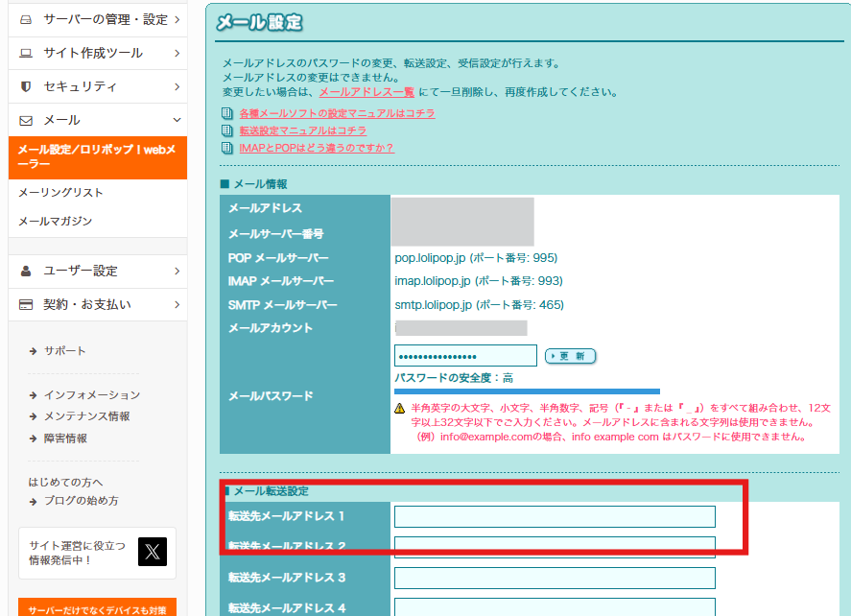Image resolution: width=851 pixels, height=616 pixels.
Task: Click the credit card icon beside 契約・お支払い
Action: (x=26, y=304)
